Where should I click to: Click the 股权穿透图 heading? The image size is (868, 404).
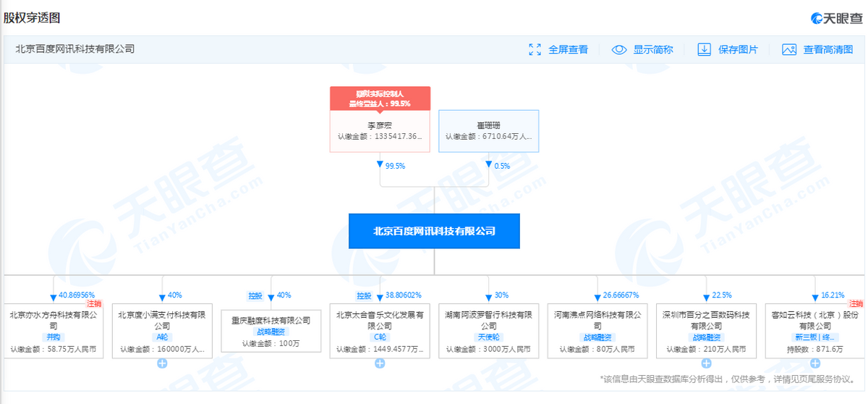coord(33,17)
